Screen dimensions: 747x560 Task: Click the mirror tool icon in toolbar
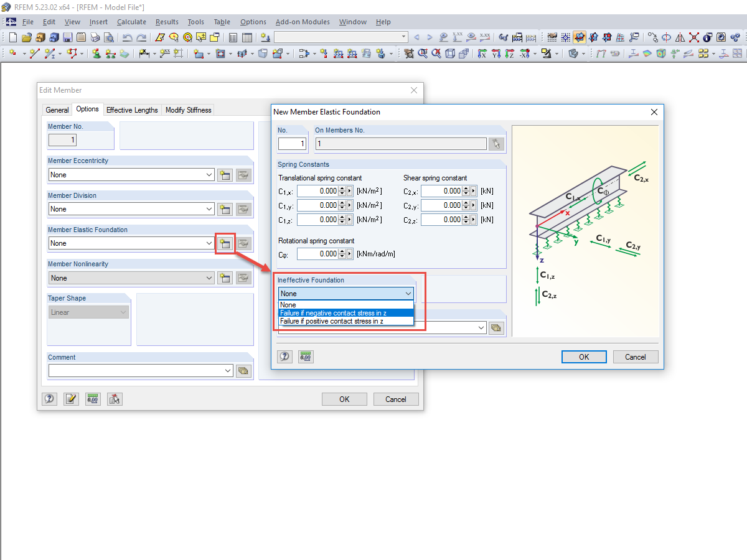[680, 37]
